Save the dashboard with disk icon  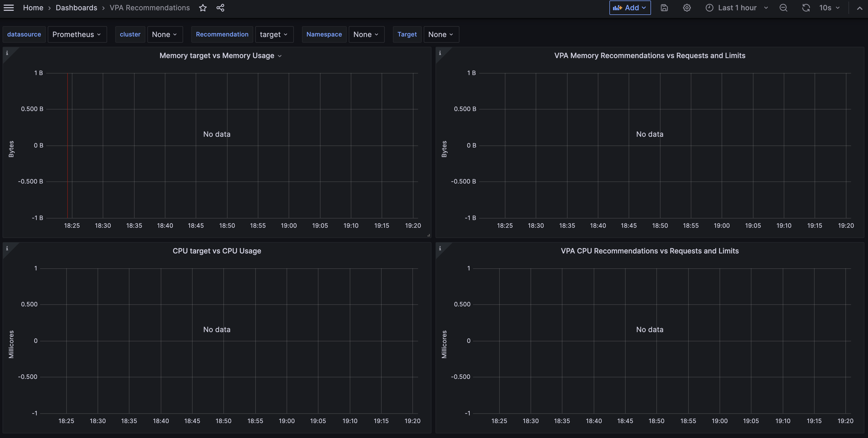[664, 8]
